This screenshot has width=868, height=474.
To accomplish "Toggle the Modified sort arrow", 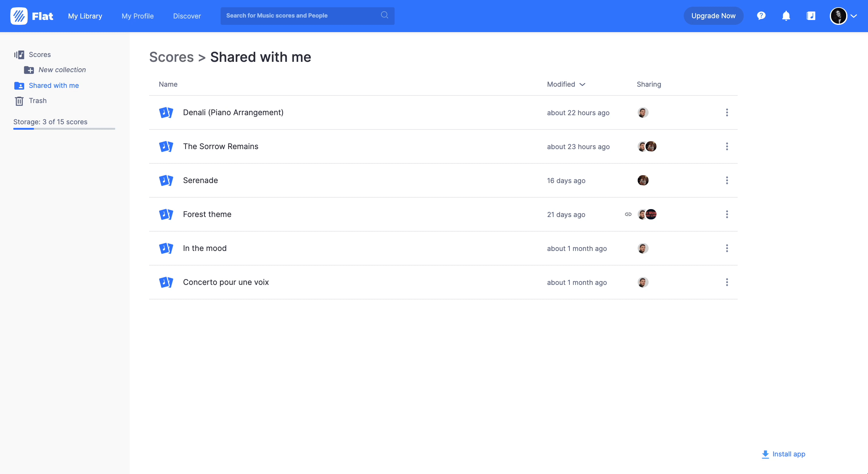I will (x=582, y=85).
